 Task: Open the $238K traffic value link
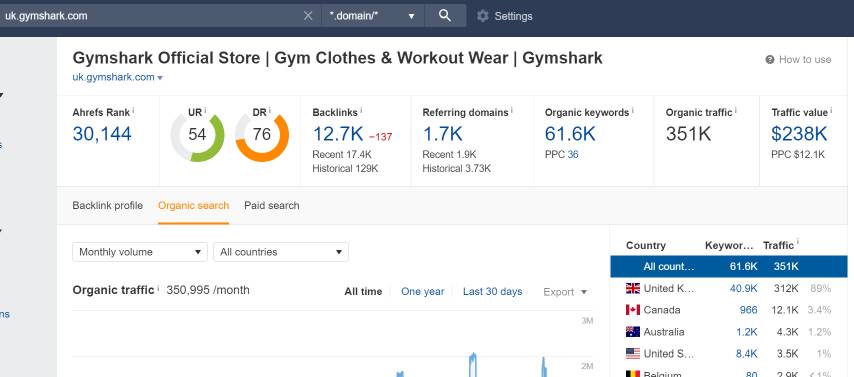pyautogui.click(x=799, y=133)
